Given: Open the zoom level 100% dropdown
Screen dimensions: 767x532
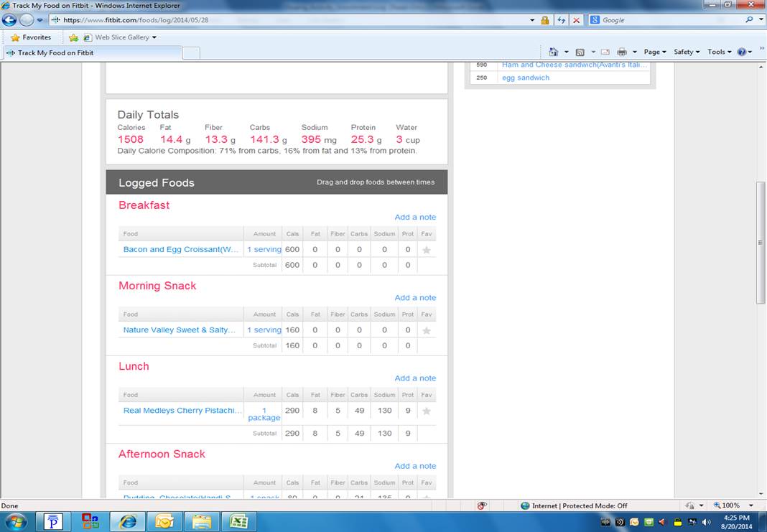Looking at the screenshot, I should (751, 505).
